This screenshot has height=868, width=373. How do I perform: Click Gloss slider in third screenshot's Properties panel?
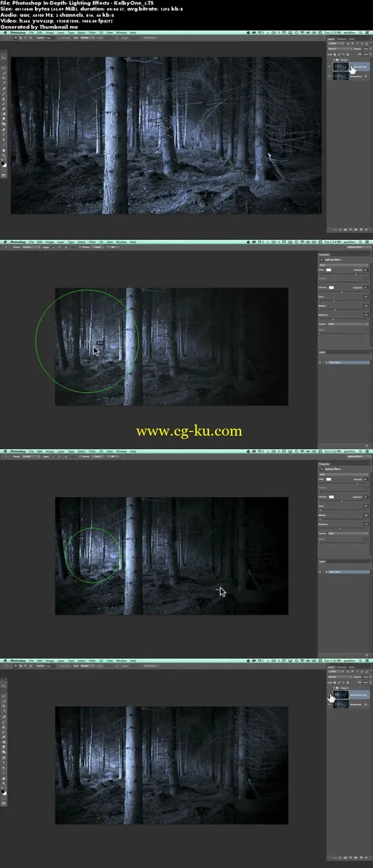(x=344, y=510)
